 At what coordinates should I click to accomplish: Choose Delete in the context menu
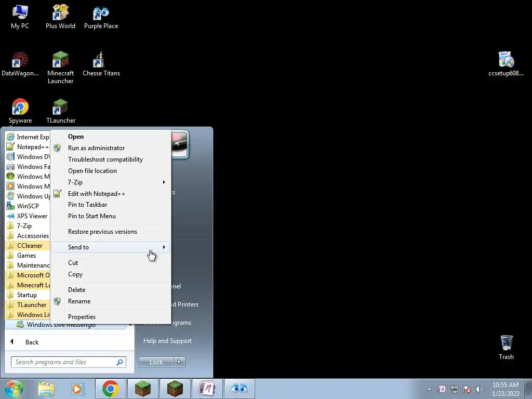[110, 290]
